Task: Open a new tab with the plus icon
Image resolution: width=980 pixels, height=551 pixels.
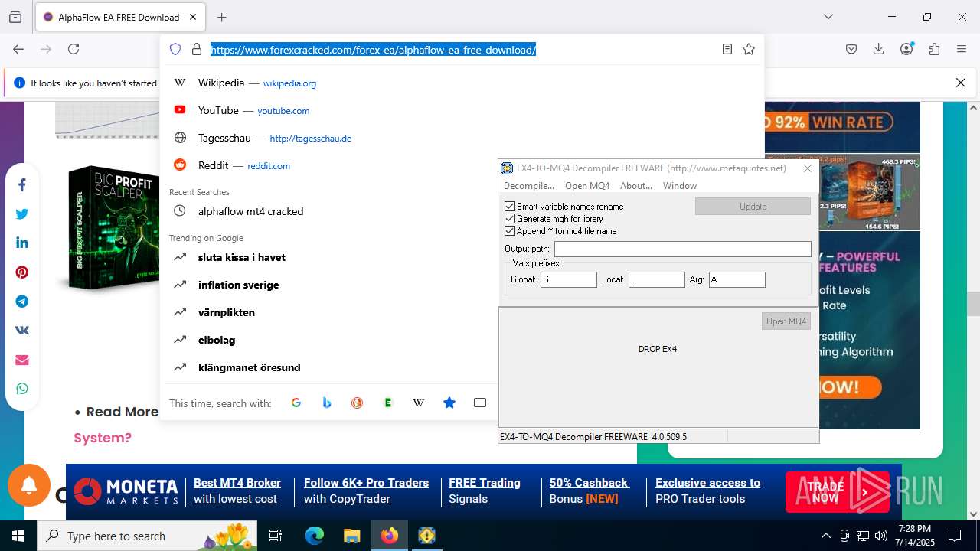Action: [x=221, y=17]
